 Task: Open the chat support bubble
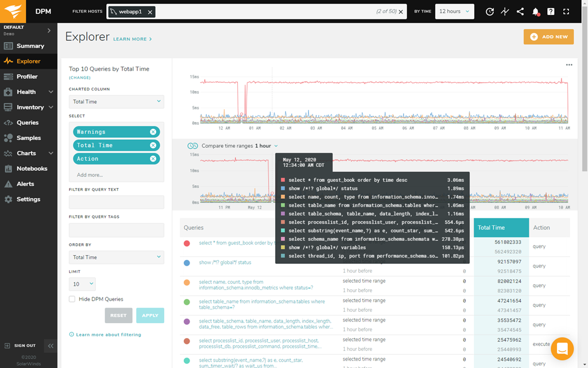tap(562, 348)
